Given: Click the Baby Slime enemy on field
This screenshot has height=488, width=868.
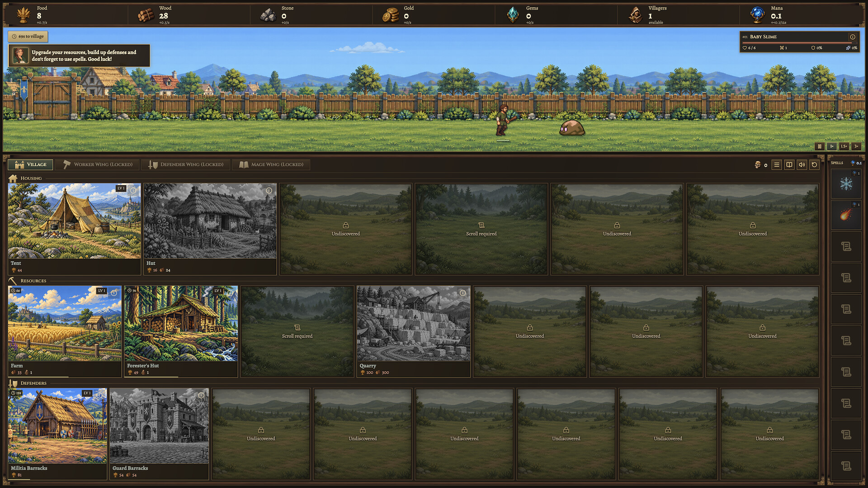Looking at the screenshot, I should click(x=572, y=128).
